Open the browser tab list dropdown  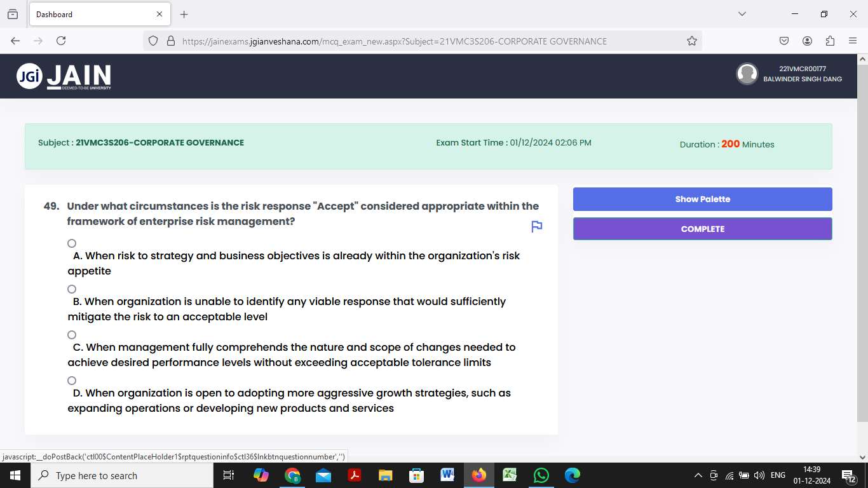[742, 14]
